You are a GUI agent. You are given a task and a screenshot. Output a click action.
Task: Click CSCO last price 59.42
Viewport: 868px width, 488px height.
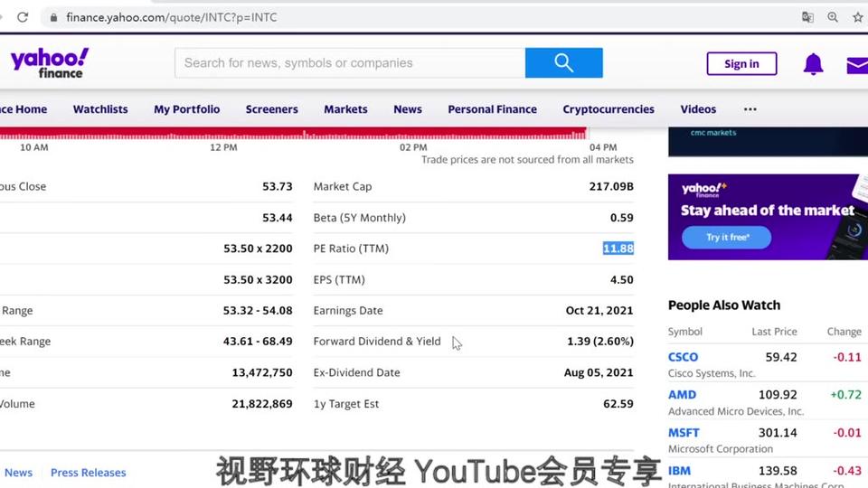[x=781, y=357]
